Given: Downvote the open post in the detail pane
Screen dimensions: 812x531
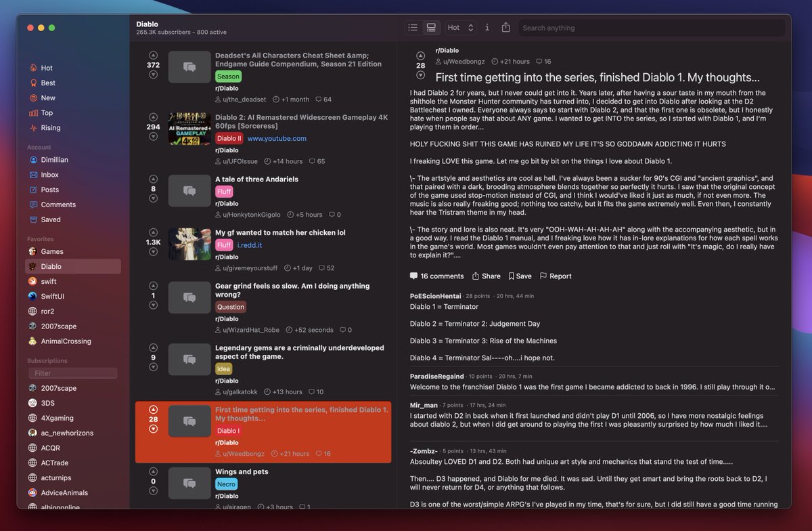Looking at the screenshot, I should (421, 75).
